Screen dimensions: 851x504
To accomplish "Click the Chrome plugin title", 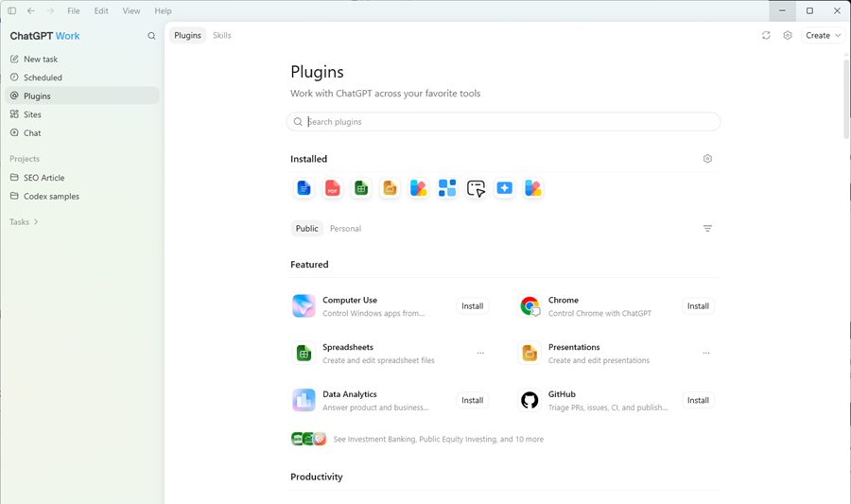I will tap(564, 300).
